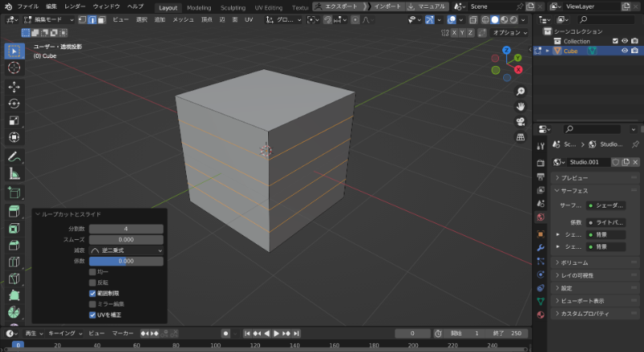Uncheck the UVを補正 checkbox
The image size is (644, 352).
93,314
